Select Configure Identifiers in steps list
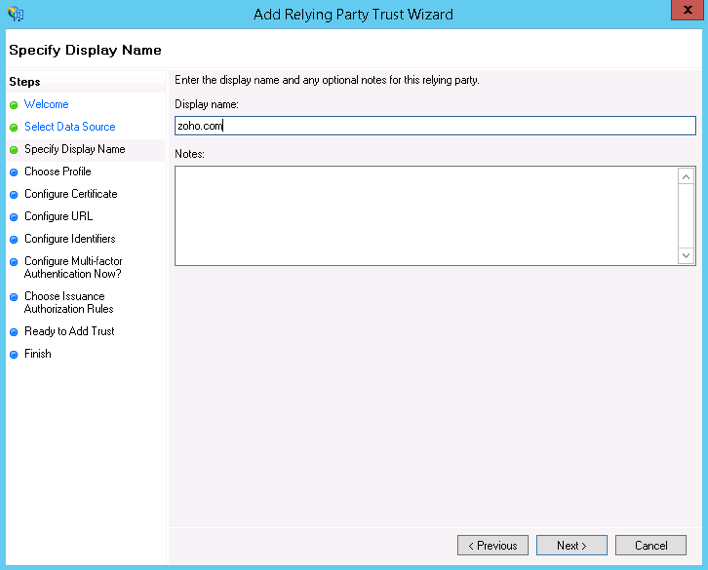708x570 pixels. pyautogui.click(x=69, y=239)
